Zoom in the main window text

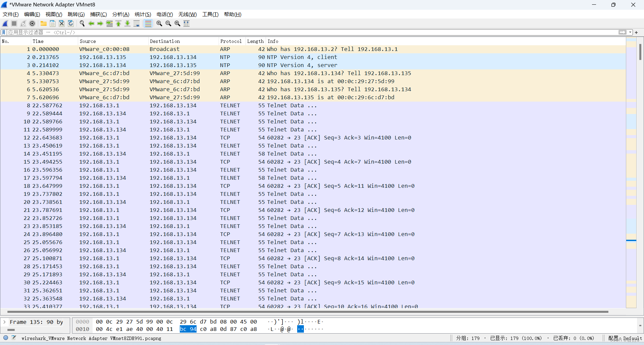(159, 23)
